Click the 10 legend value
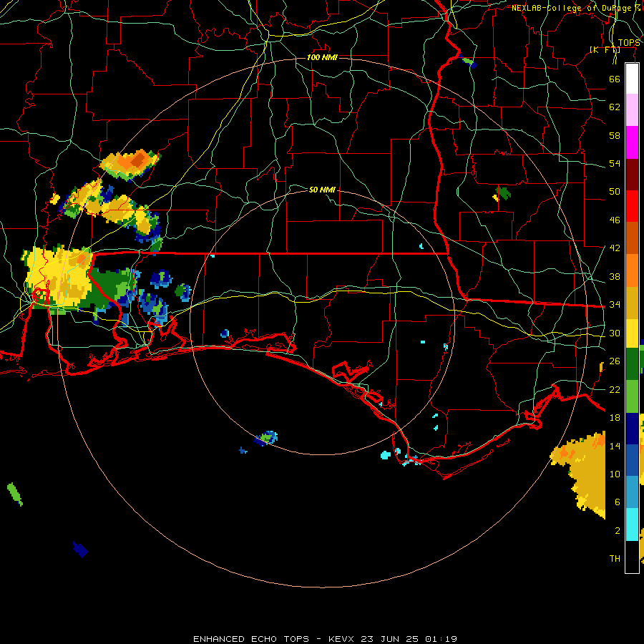 click(615, 474)
